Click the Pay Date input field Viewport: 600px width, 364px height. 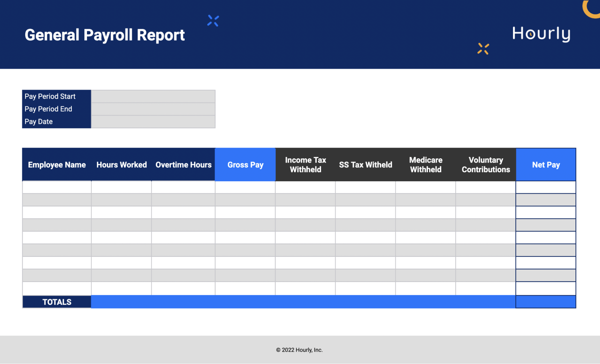coord(153,122)
